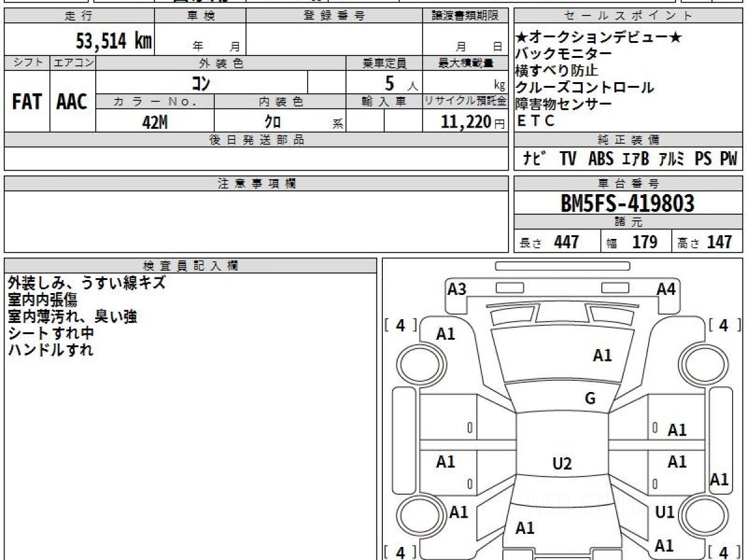Select the note ハンドルすれ
The width and height of the screenshot is (747, 560).
tap(51, 350)
